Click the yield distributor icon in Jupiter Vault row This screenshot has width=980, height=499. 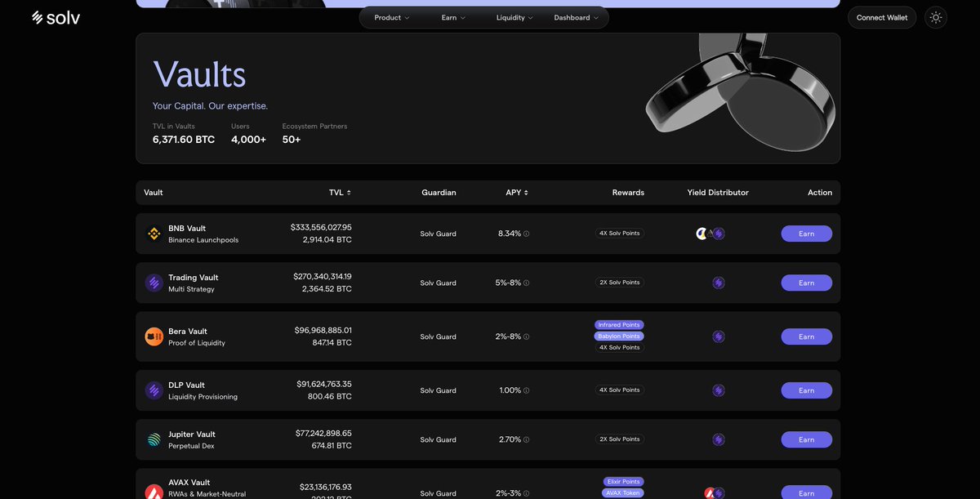719,439
